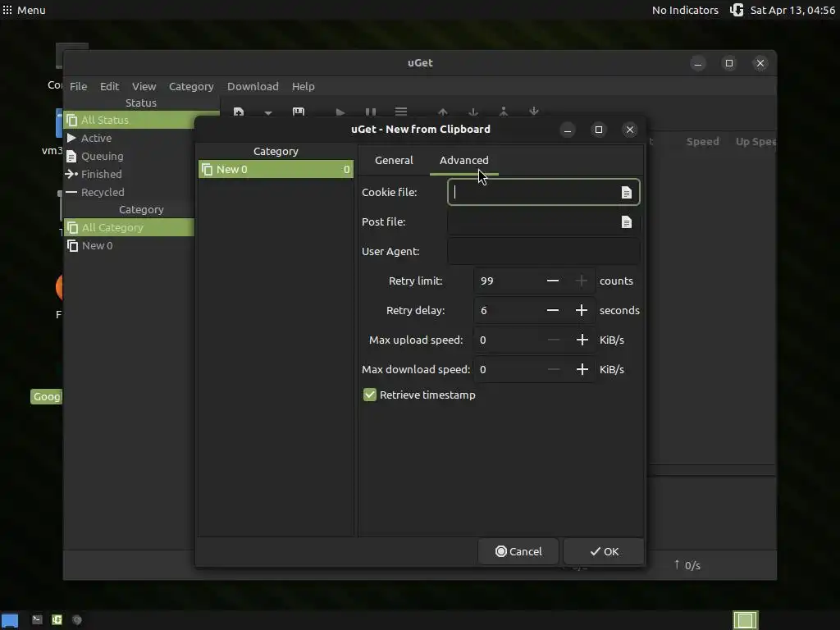
Task: Click the move to bottom toolbar icon
Action: coord(533,112)
